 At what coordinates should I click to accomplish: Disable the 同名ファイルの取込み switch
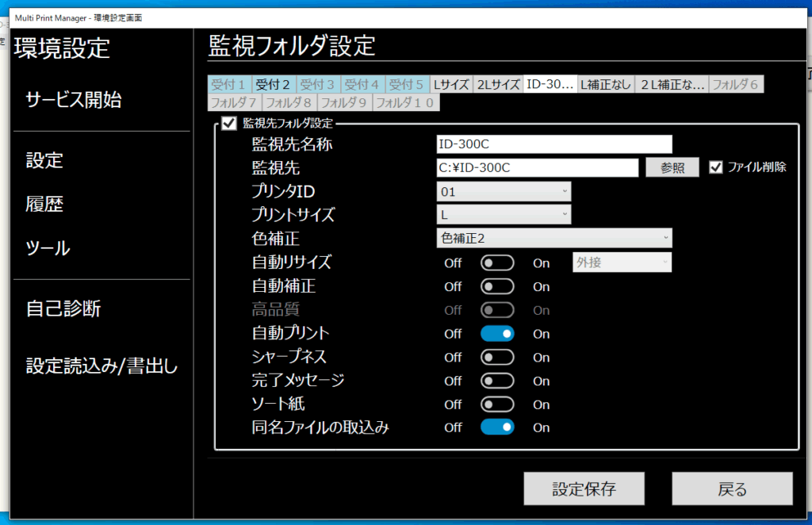coord(497,427)
